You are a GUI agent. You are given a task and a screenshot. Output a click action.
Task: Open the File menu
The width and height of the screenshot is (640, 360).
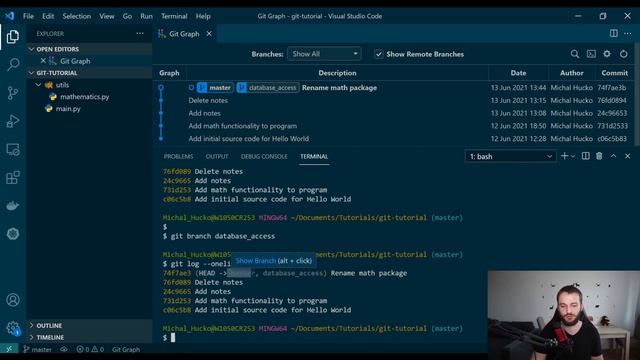coord(28,16)
